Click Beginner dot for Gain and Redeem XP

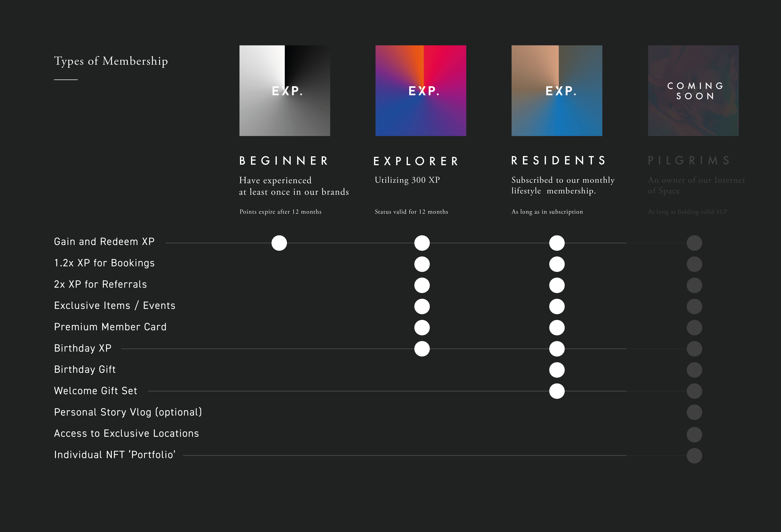pos(279,243)
